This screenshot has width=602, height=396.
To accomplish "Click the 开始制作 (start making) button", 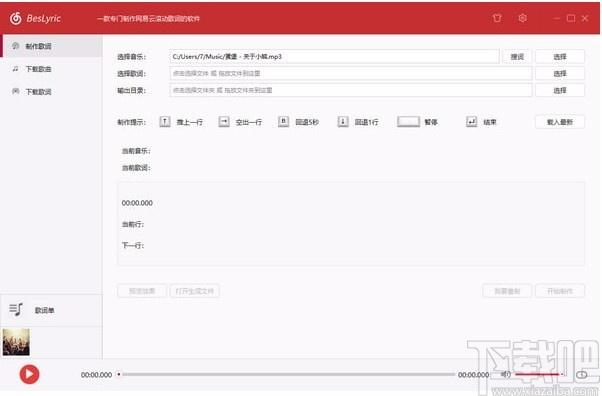I will [560, 291].
